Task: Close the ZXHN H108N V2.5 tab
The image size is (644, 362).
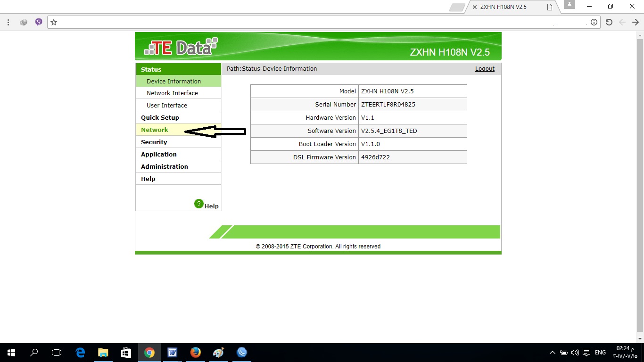Action: [475, 7]
